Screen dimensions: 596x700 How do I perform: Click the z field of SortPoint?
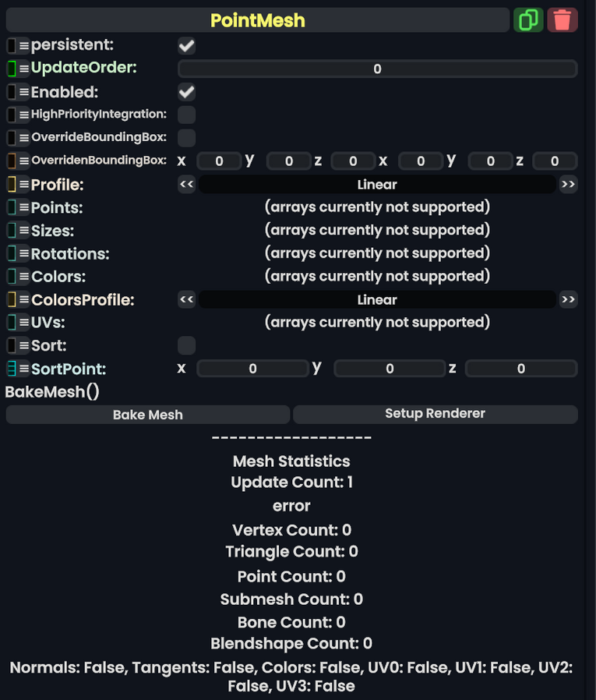coord(520,368)
